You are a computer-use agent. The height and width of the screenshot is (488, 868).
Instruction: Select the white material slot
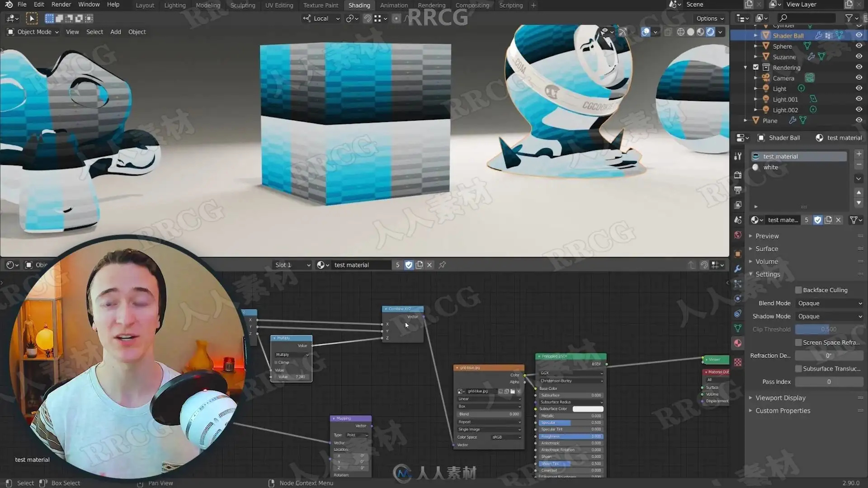tap(799, 167)
